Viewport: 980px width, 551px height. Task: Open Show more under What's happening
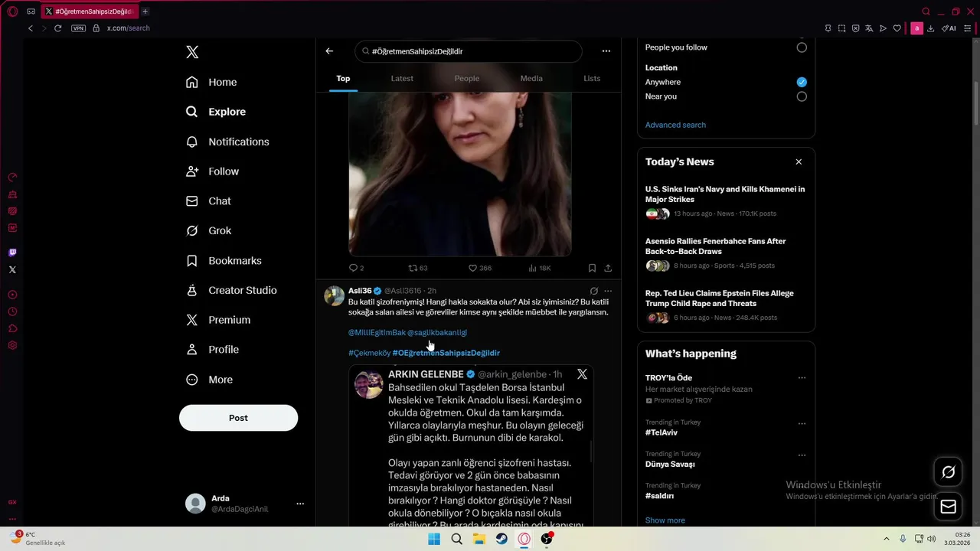coord(665,520)
